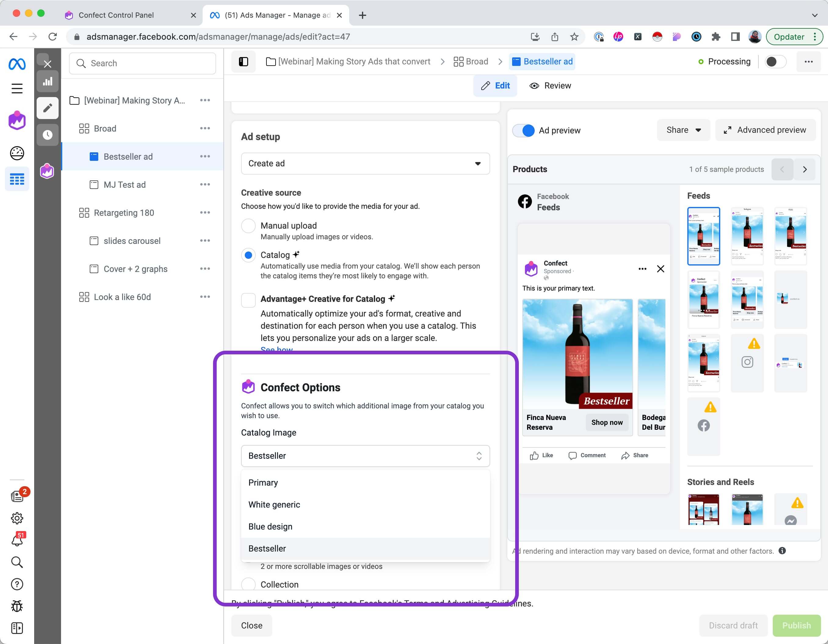
Task: Select the pencil edit icon in dark sidebar
Action: tap(47, 108)
